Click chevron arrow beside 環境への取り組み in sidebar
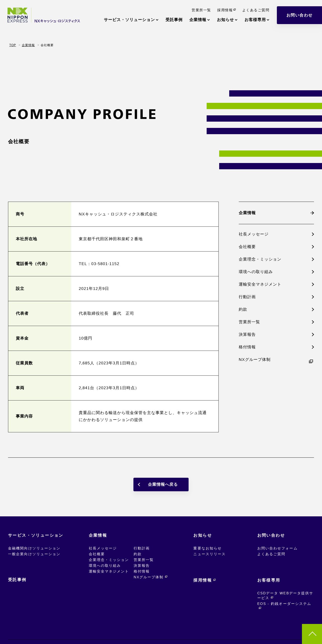Screen dimensions: 322x644 (313, 272)
